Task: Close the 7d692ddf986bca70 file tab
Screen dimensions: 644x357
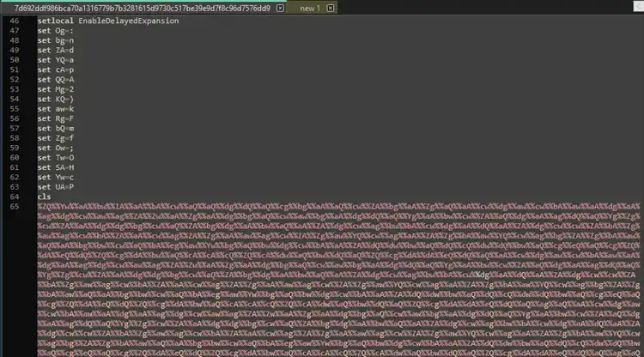Action: (x=280, y=8)
